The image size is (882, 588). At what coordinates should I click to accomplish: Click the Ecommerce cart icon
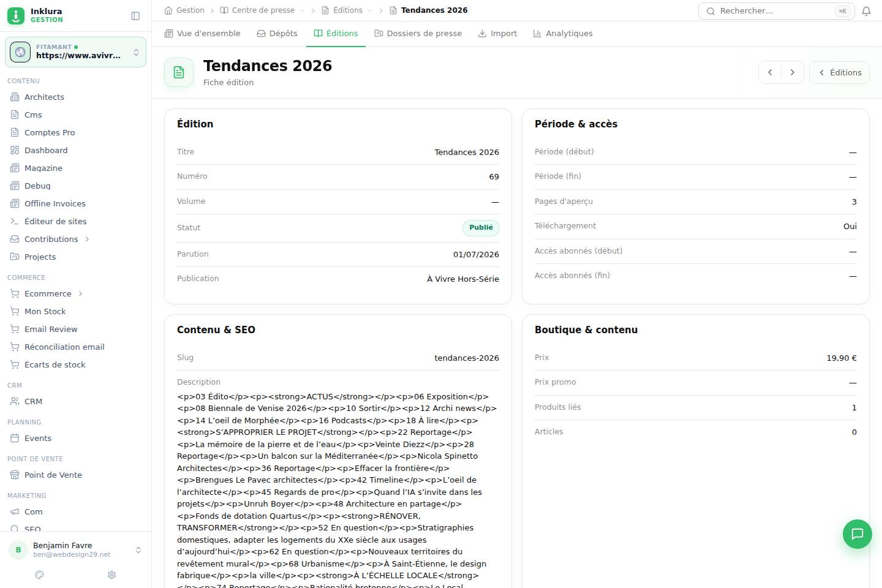[x=15, y=293]
